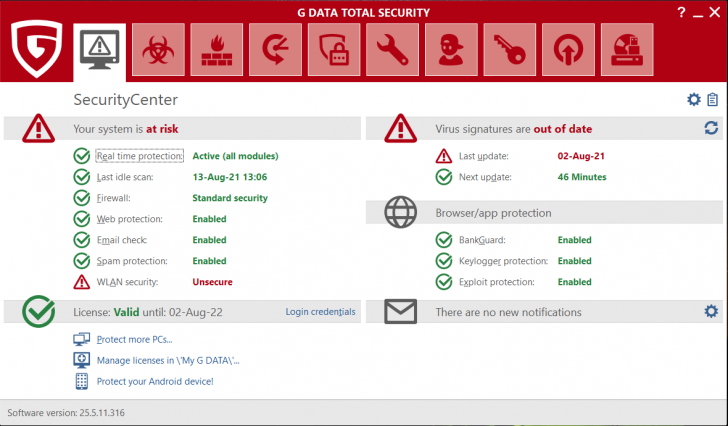Click the Firewall label
This screenshot has height=426, width=728.
(114, 198)
